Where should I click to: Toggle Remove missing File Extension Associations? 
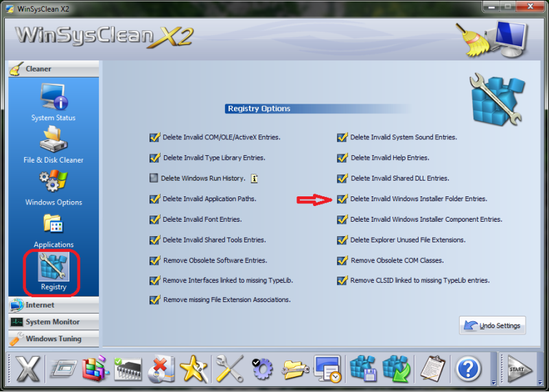point(154,300)
